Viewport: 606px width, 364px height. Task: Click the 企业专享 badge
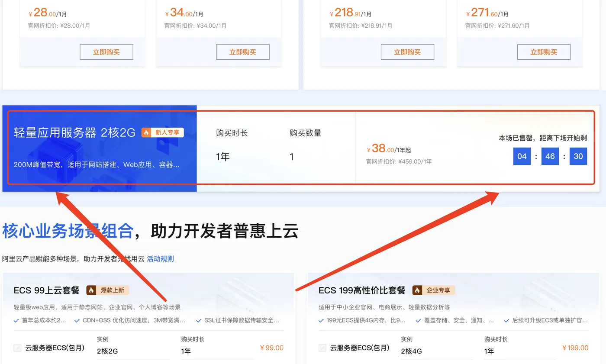(x=434, y=290)
